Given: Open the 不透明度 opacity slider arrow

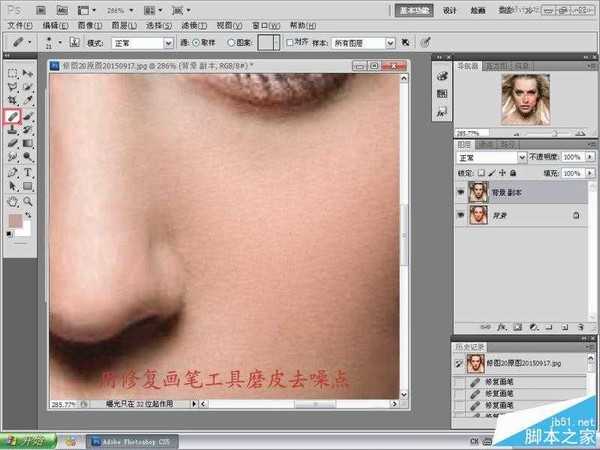Looking at the screenshot, I should [590, 157].
